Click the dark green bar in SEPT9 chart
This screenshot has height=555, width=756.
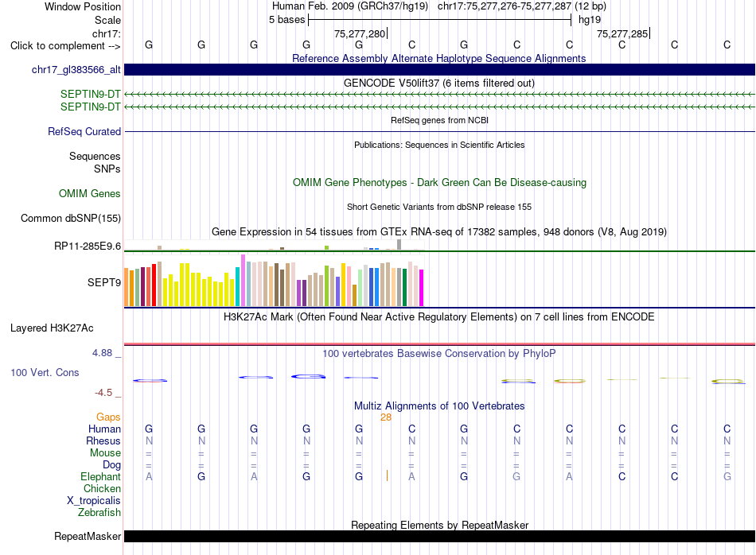404,287
